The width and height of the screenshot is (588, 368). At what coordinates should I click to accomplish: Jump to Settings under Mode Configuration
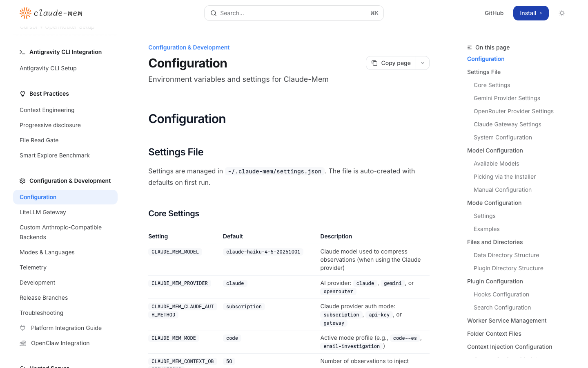coord(485,216)
